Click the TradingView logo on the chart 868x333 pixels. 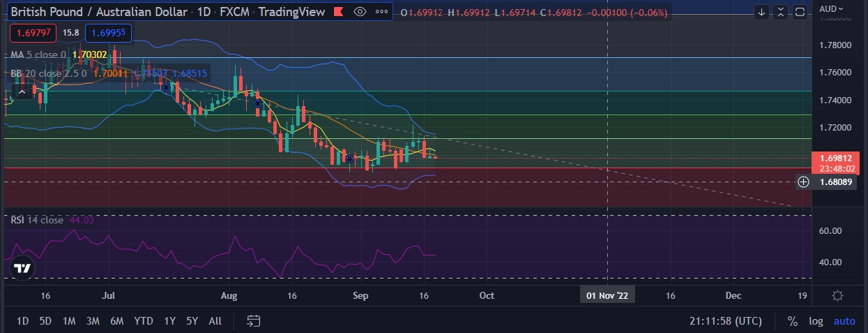click(x=23, y=268)
